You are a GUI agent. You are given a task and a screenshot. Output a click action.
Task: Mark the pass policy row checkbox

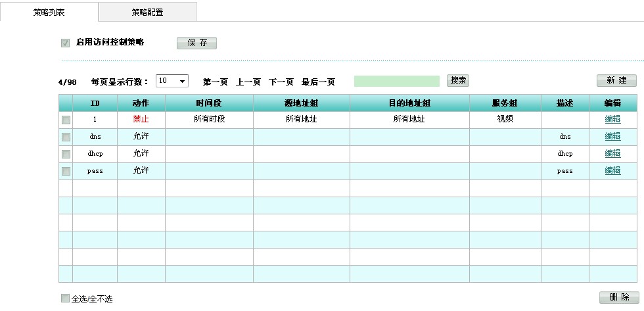66,171
